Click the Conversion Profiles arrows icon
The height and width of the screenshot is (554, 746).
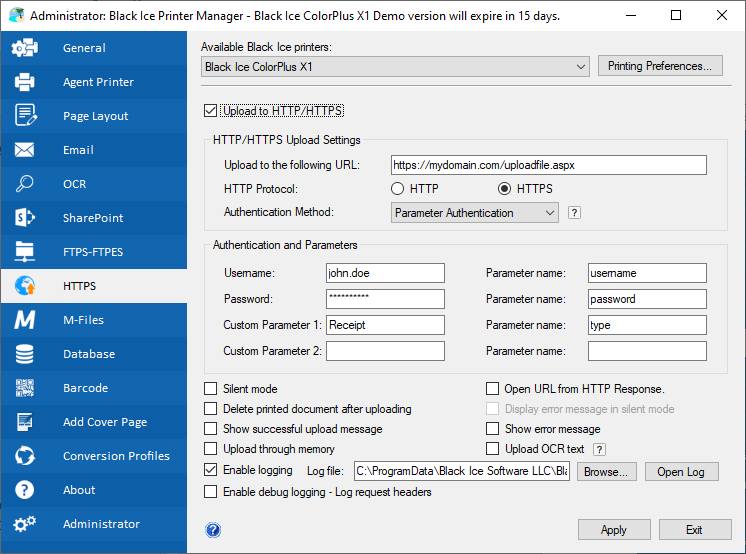click(x=24, y=455)
